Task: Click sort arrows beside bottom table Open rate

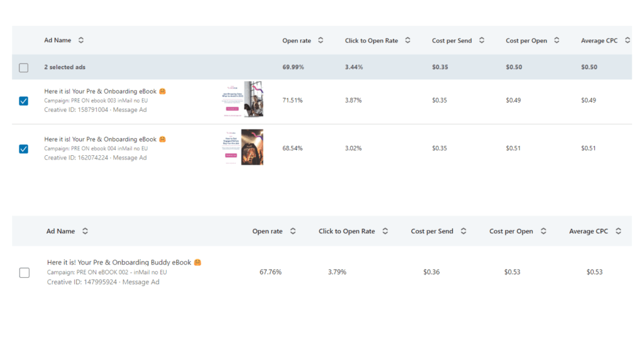Action: [292, 231]
